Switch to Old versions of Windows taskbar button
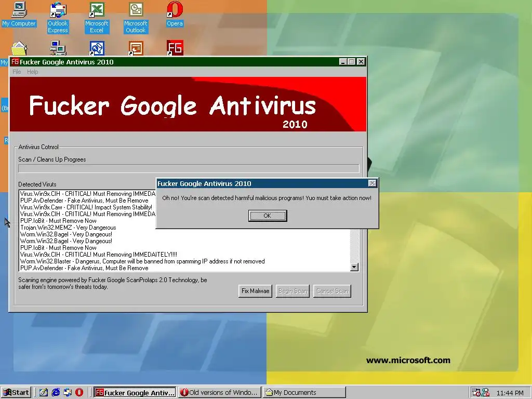Viewport: 532px width, 399px height. [220, 393]
